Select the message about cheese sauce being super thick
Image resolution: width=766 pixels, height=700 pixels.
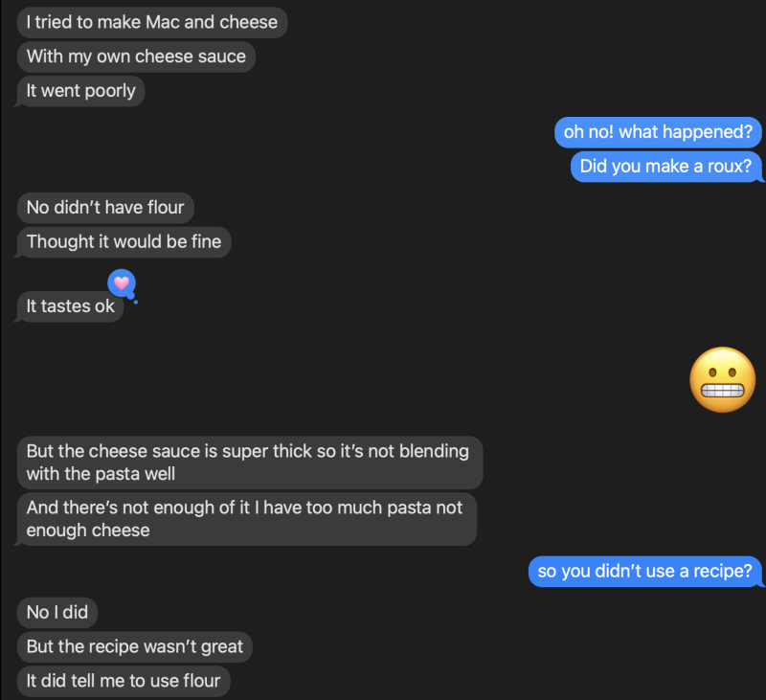[249, 462]
